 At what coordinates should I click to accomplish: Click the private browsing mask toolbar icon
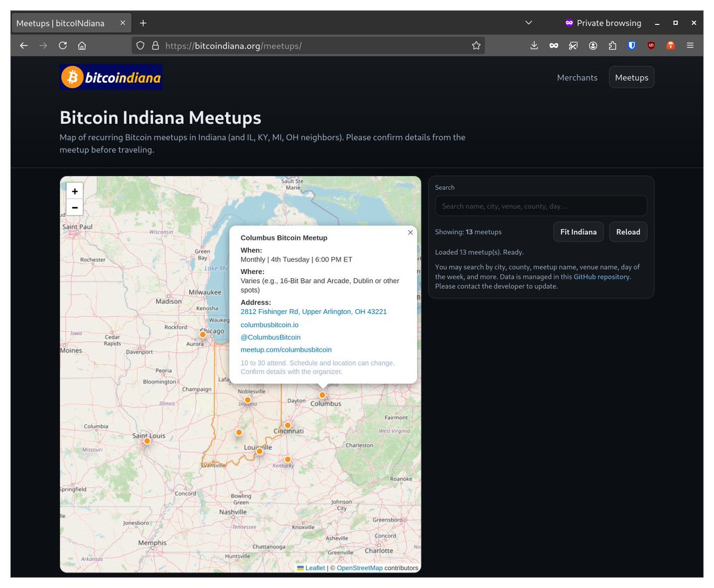pyautogui.click(x=554, y=45)
